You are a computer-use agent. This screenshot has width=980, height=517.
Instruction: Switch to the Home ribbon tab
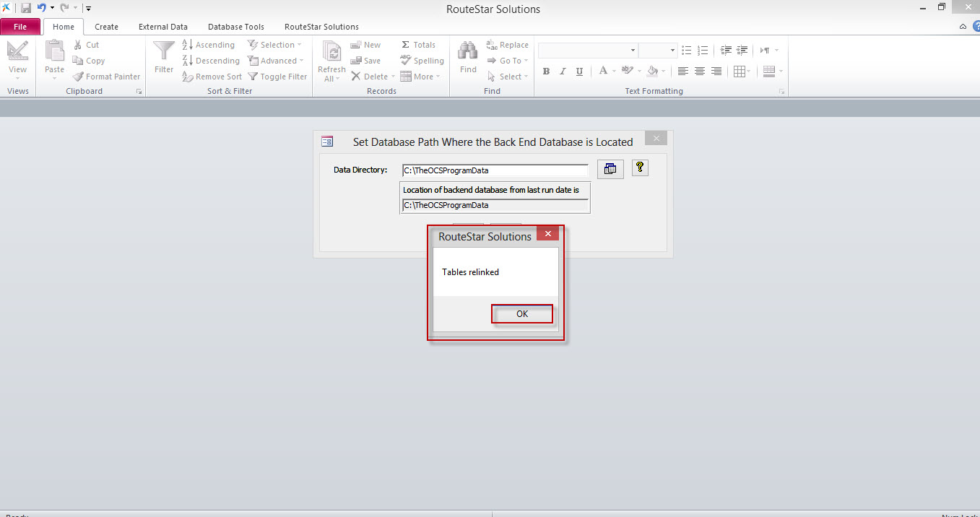64,27
